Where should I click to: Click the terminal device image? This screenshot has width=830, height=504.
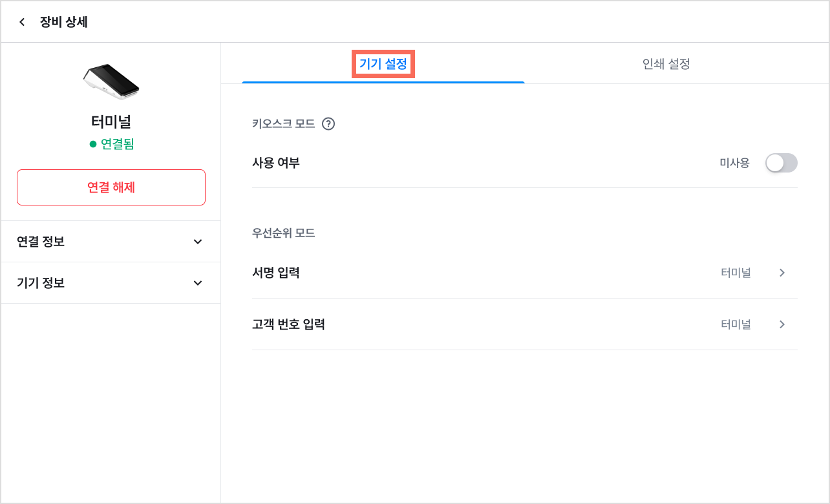pyautogui.click(x=111, y=82)
